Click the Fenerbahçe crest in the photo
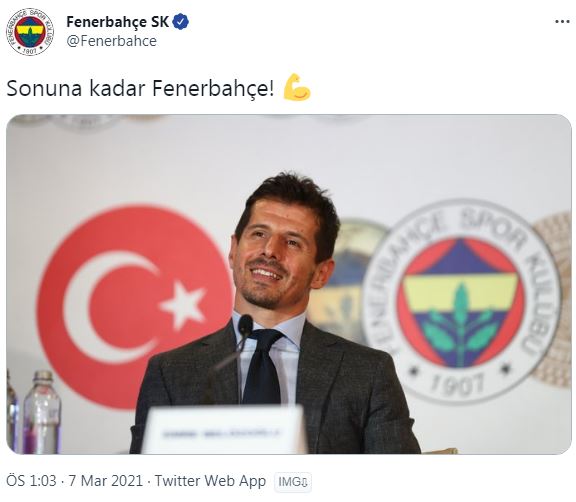The image size is (576, 502). click(461, 301)
